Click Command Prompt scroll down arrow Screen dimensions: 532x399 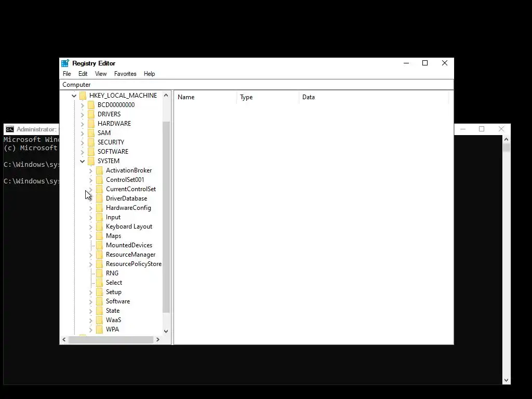tap(506, 380)
